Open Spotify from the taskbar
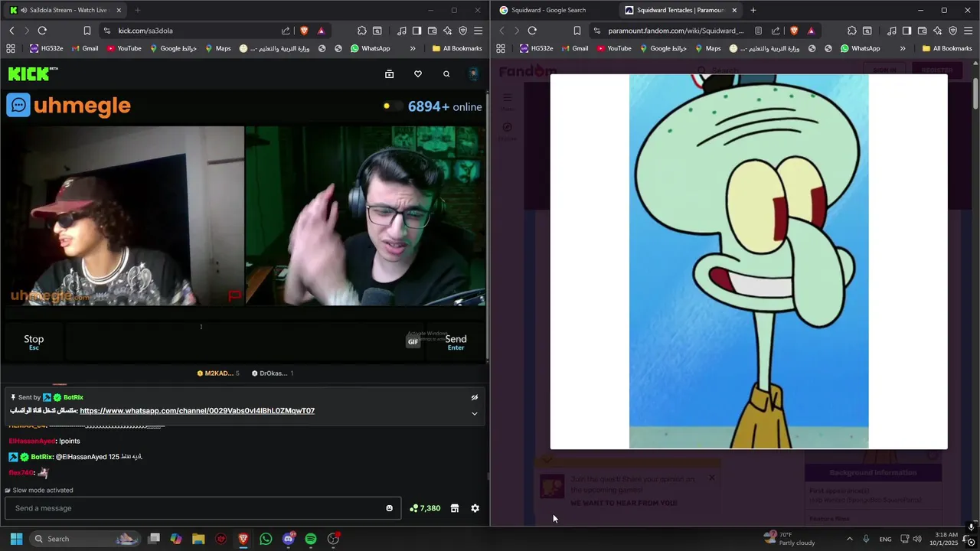Image resolution: width=980 pixels, height=551 pixels. coord(310,539)
